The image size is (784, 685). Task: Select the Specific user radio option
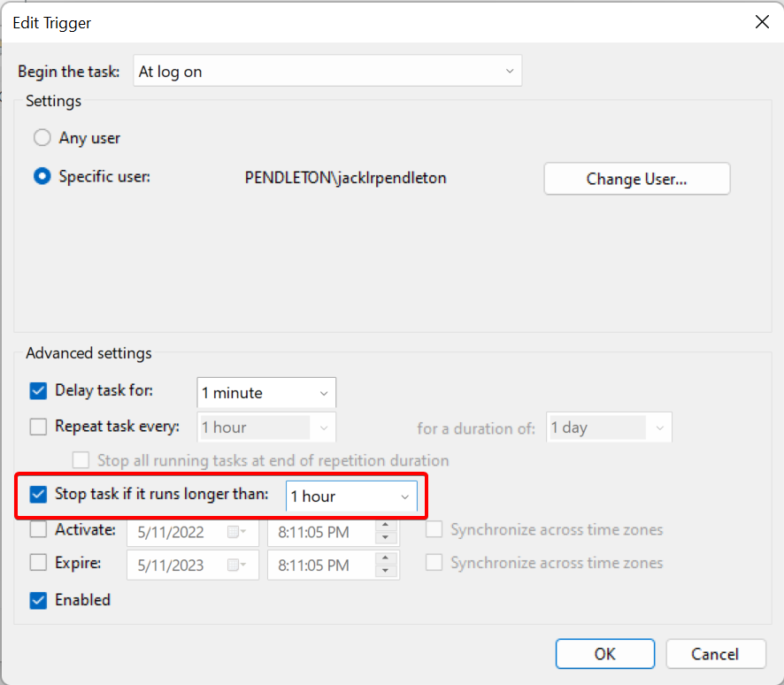coord(42,177)
